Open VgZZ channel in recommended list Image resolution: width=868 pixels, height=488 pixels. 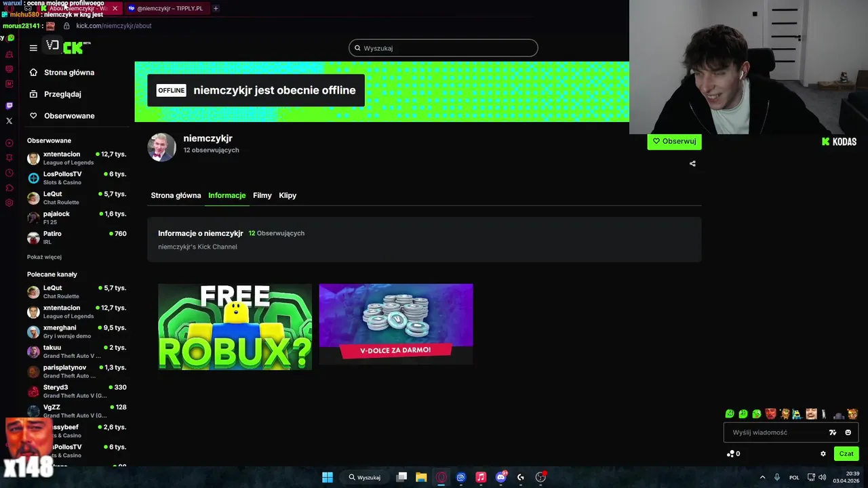(x=77, y=411)
